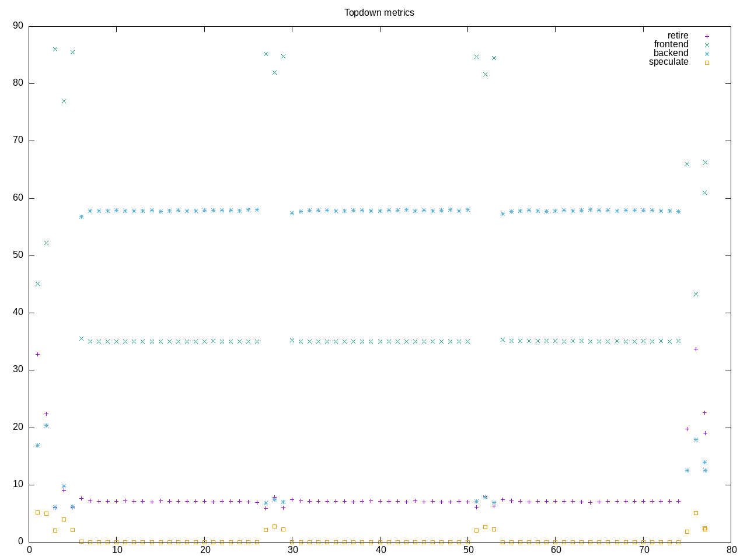Screen dimensions: 747x560
Task: Toggle the retire series legend label
Action: (x=678, y=36)
